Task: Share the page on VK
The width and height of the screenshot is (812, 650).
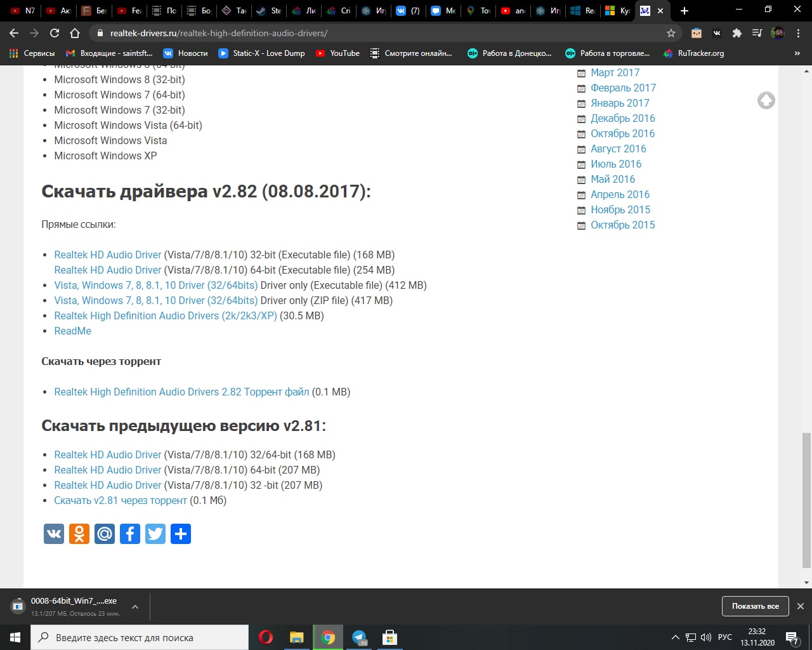Action: [x=54, y=534]
